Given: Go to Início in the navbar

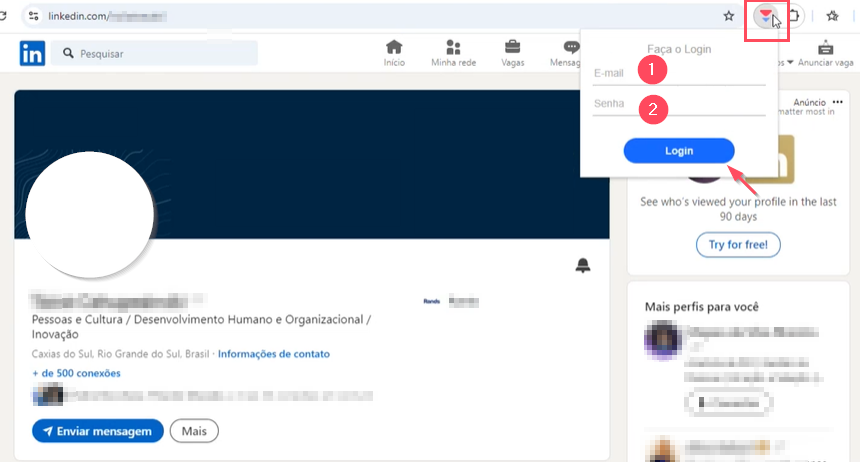Looking at the screenshot, I should tap(394, 53).
